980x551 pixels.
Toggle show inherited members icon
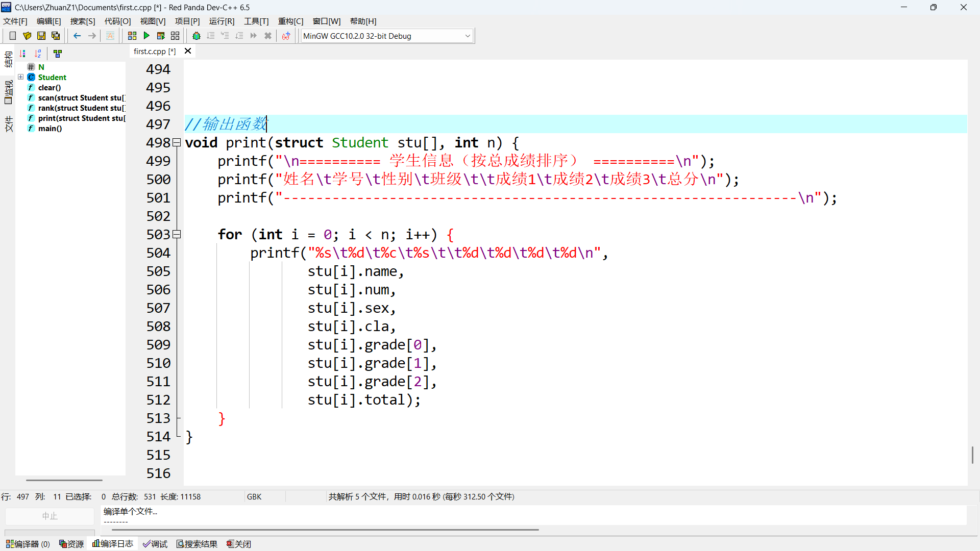pyautogui.click(x=58, y=54)
